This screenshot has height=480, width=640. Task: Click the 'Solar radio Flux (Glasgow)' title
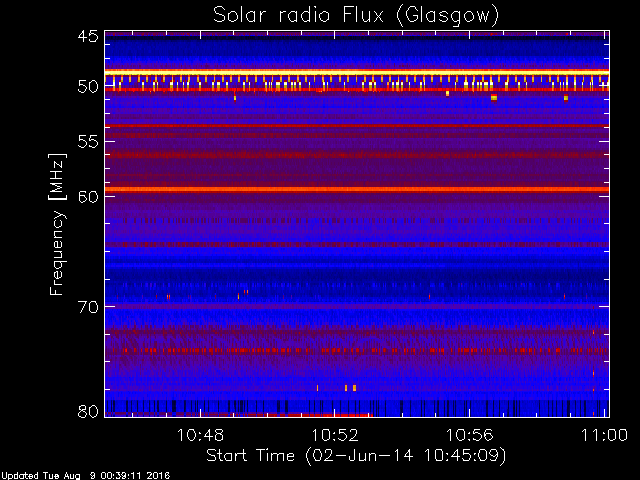[x=356, y=16]
